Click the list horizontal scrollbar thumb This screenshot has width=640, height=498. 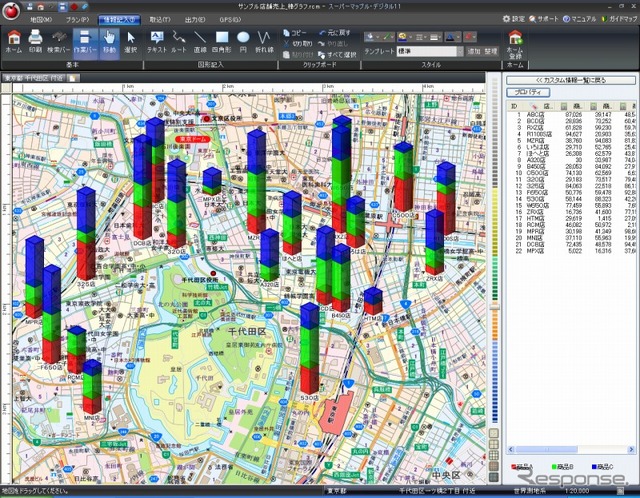point(546,449)
